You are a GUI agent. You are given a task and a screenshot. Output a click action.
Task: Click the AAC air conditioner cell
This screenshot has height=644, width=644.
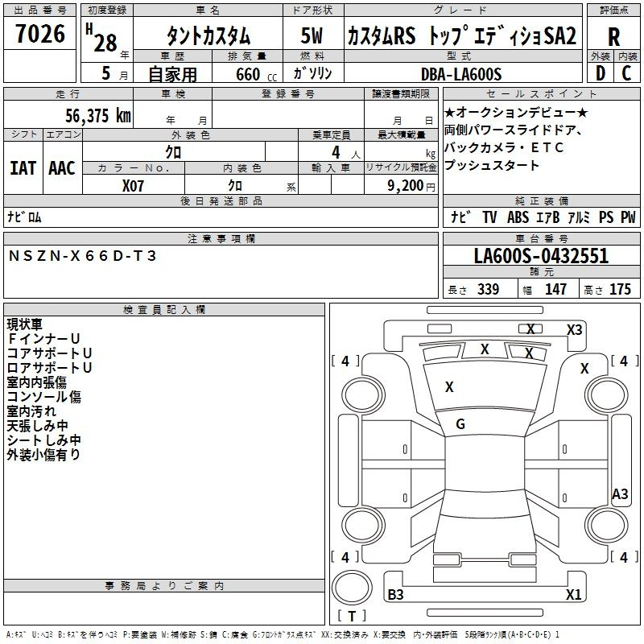(62, 167)
